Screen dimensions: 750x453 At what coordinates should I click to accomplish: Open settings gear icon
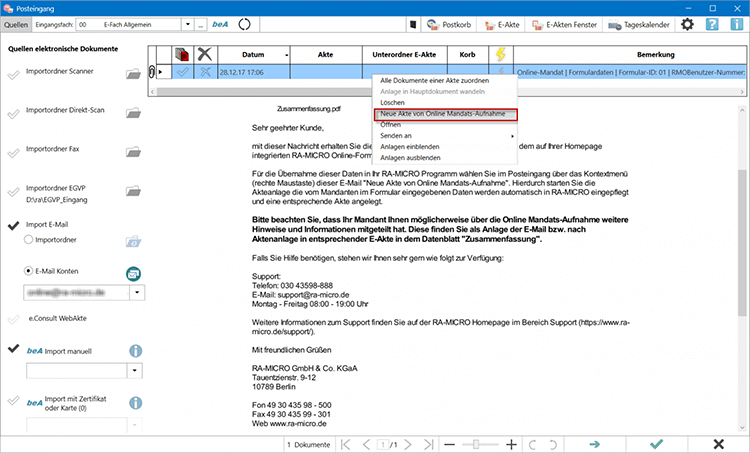click(687, 24)
